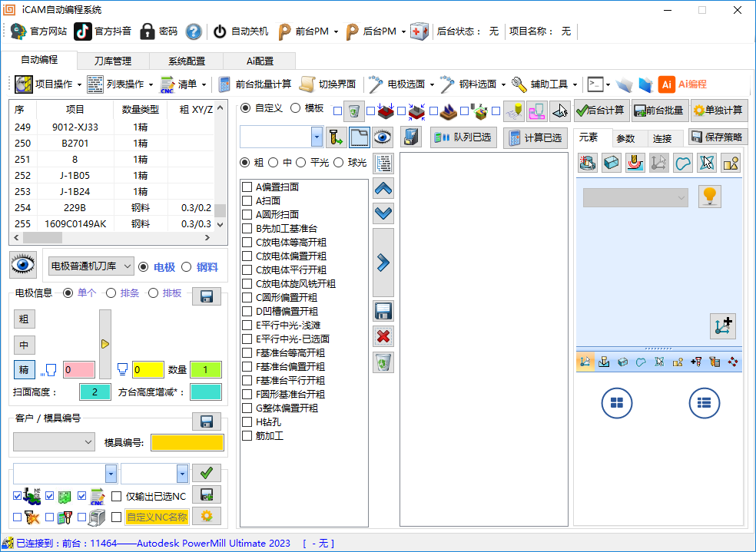Viewport: 756px width, 552px height.
Task: Click the 单独计算 button
Action: point(719,111)
